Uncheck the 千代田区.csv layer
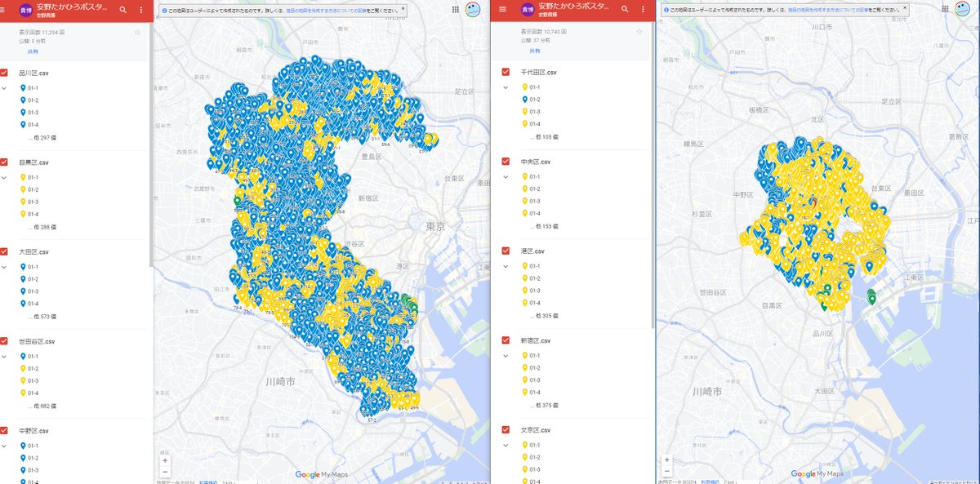 click(x=506, y=72)
